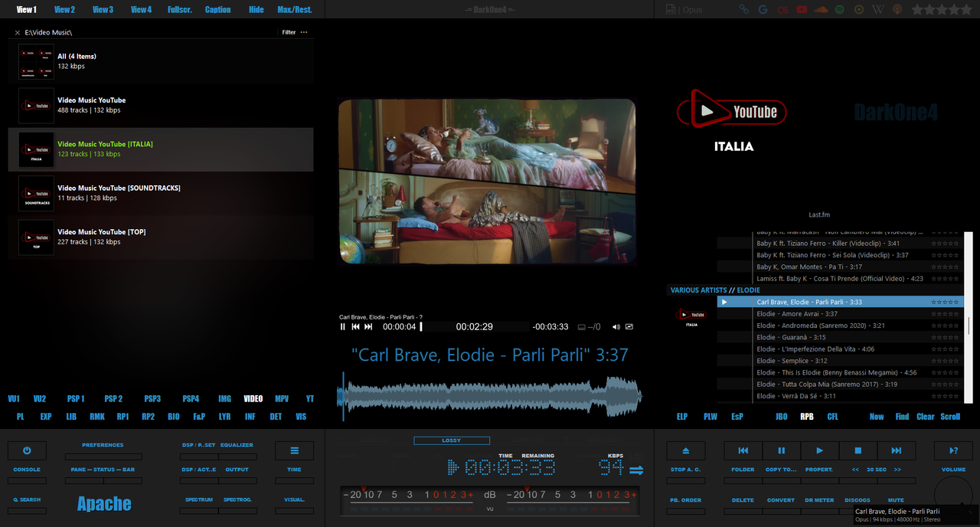Pause playback in bottom transport
The height and width of the screenshot is (527, 980).
click(782, 450)
